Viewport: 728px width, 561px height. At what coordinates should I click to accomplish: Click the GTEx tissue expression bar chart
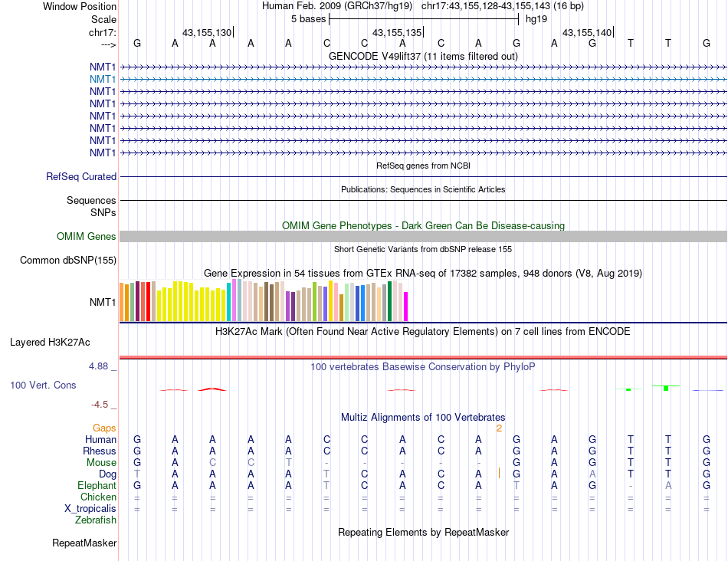coord(264,300)
